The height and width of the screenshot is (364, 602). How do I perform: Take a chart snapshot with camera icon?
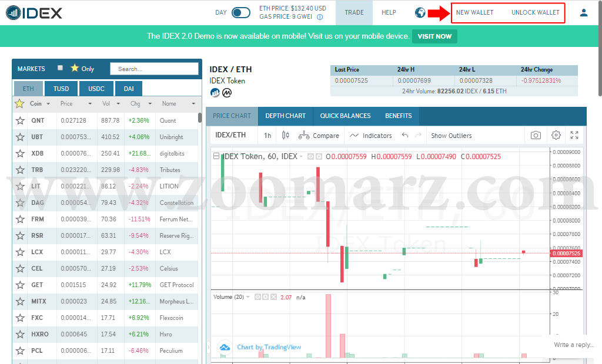click(x=536, y=135)
